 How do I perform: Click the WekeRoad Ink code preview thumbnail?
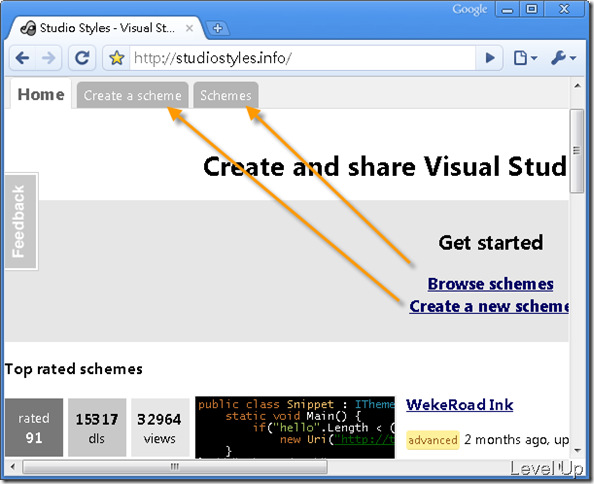pyautogui.click(x=295, y=427)
